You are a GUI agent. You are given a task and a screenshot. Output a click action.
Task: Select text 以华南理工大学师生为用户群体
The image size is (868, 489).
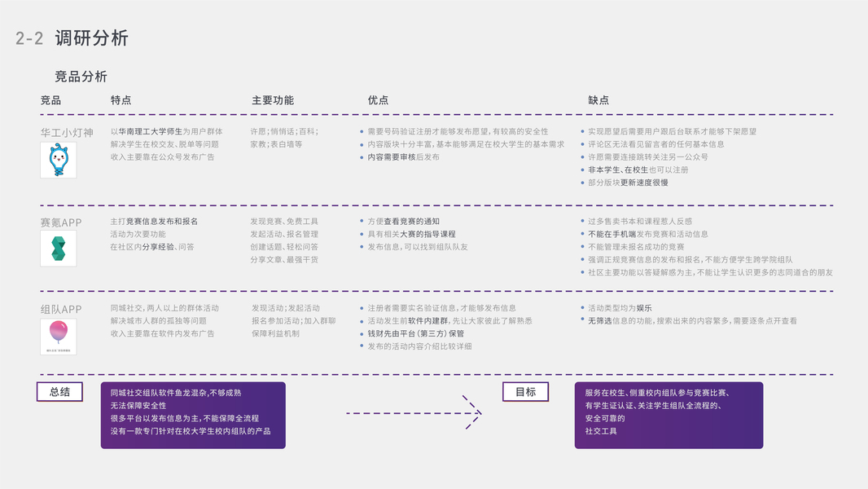coord(167,132)
